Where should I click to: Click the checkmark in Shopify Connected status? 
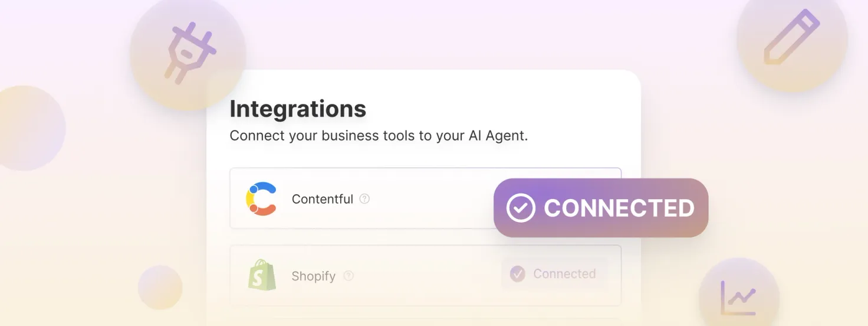pyautogui.click(x=518, y=274)
